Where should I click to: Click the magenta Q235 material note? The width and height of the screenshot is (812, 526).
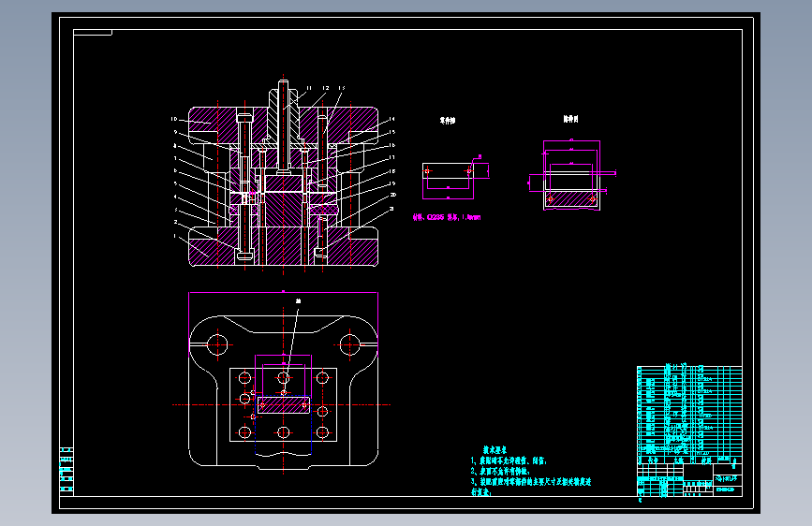pos(447,217)
